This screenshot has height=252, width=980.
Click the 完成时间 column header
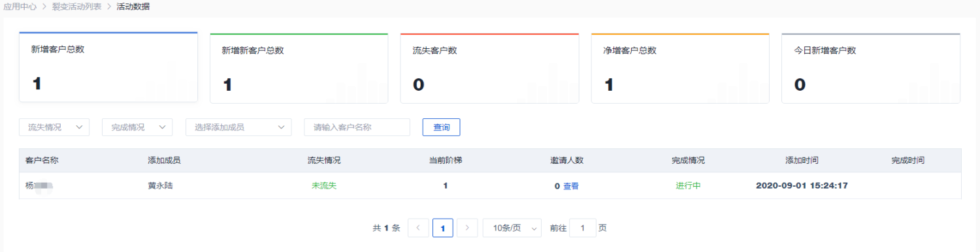907,161
